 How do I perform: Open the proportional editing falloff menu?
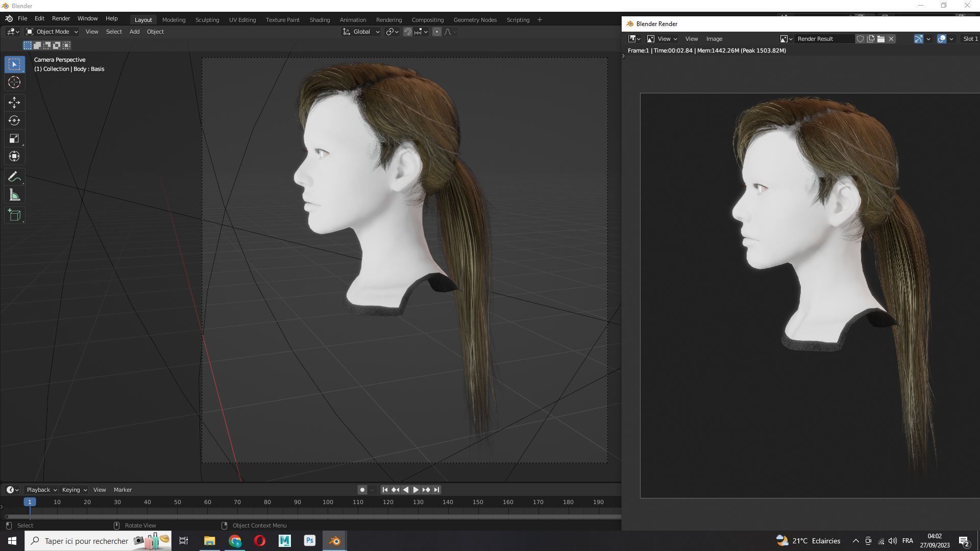[450, 32]
